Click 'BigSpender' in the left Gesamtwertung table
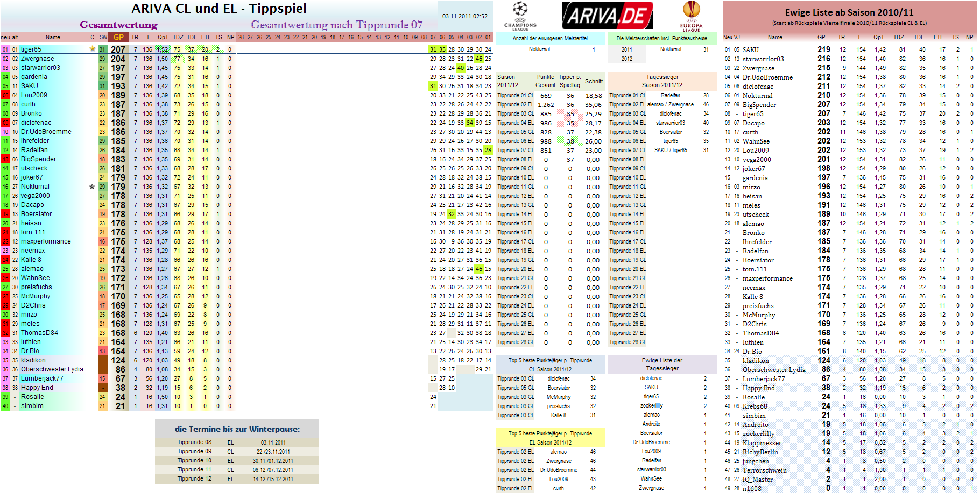The image size is (980, 493). tap(38, 159)
